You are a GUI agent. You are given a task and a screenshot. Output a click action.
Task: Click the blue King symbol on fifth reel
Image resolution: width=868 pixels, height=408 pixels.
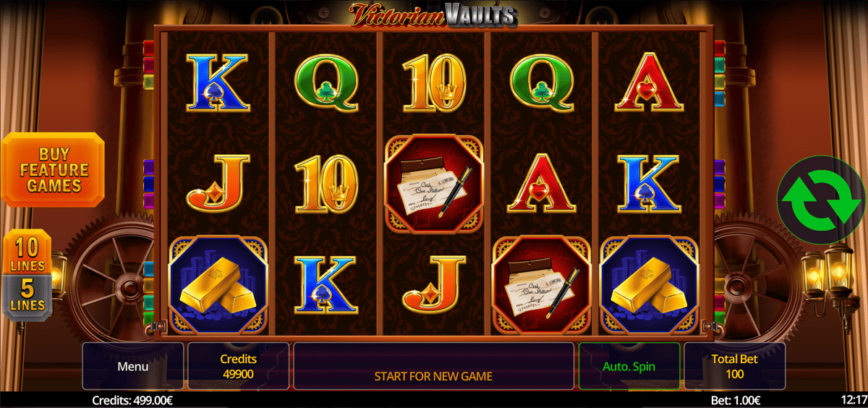649,183
